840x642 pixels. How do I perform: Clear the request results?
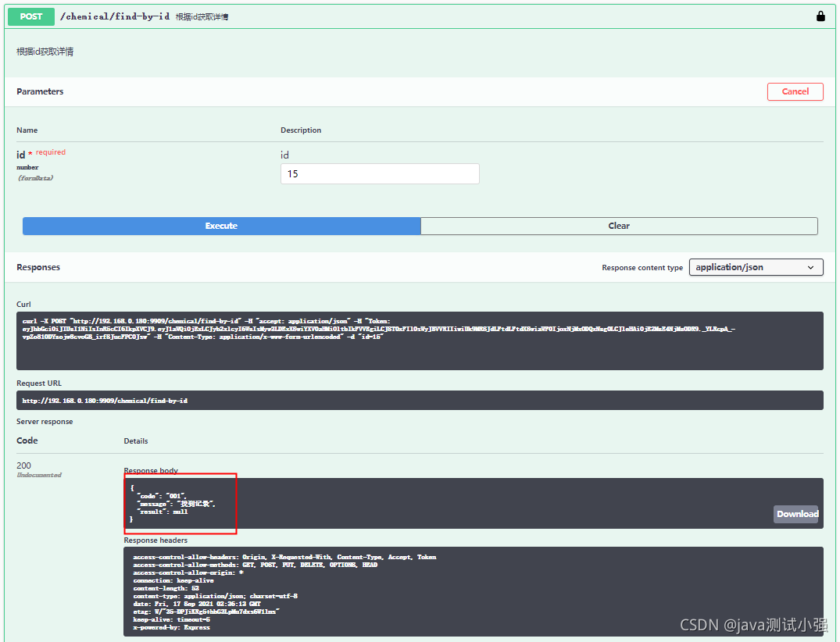(x=620, y=226)
